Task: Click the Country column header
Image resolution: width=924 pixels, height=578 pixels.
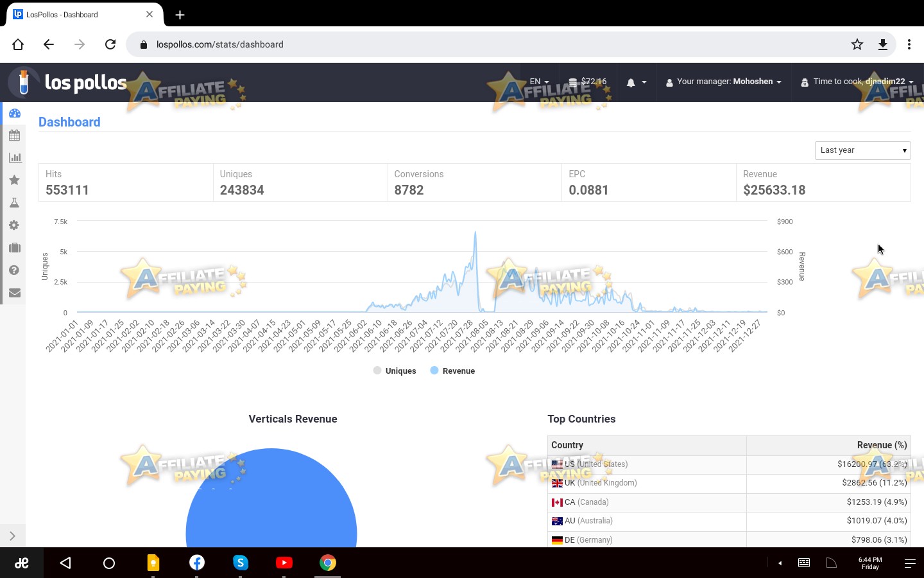Action: pos(647,445)
